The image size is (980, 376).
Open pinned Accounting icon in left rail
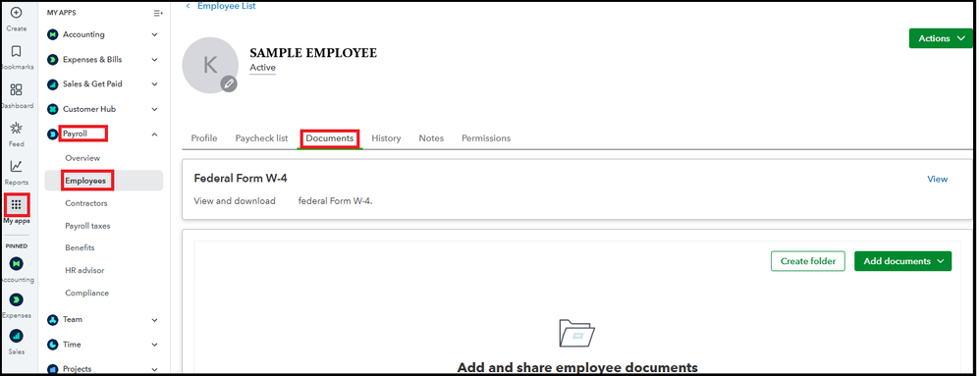coord(17,263)
